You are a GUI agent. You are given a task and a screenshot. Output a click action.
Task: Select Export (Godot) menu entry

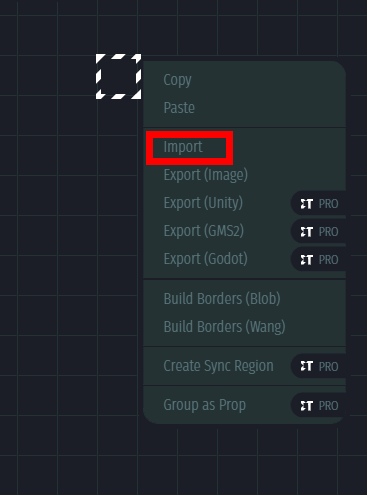pos(206,259)
